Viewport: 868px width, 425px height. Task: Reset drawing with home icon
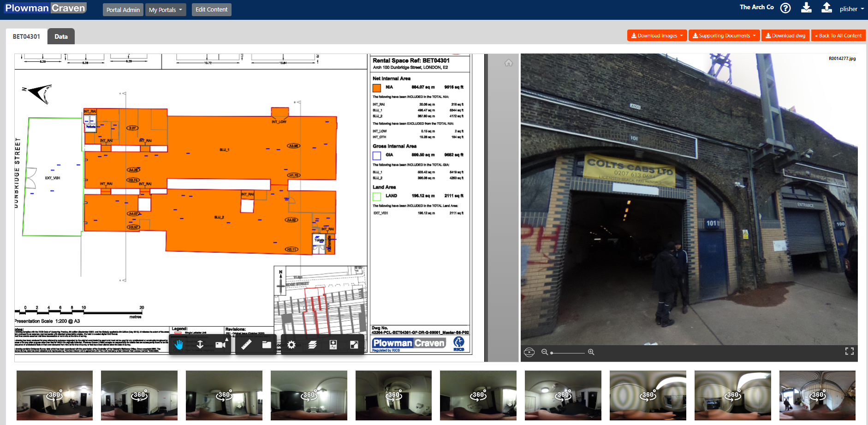coord(508,63)
